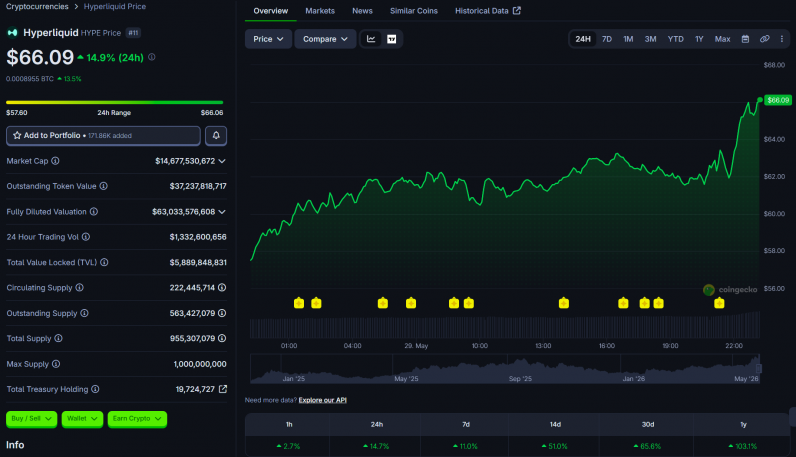Open Max Supply info icon

pyautogui.click(x=56, y=364)
